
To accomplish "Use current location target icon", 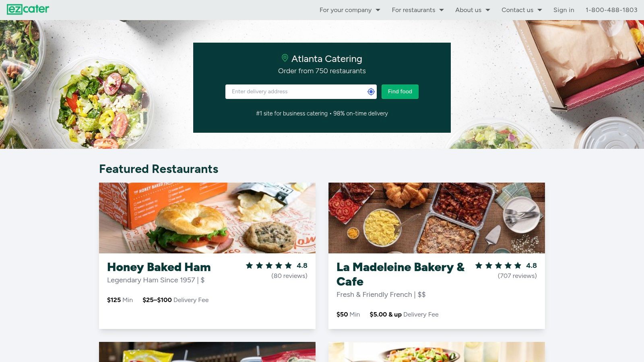I will coord(371,92).
